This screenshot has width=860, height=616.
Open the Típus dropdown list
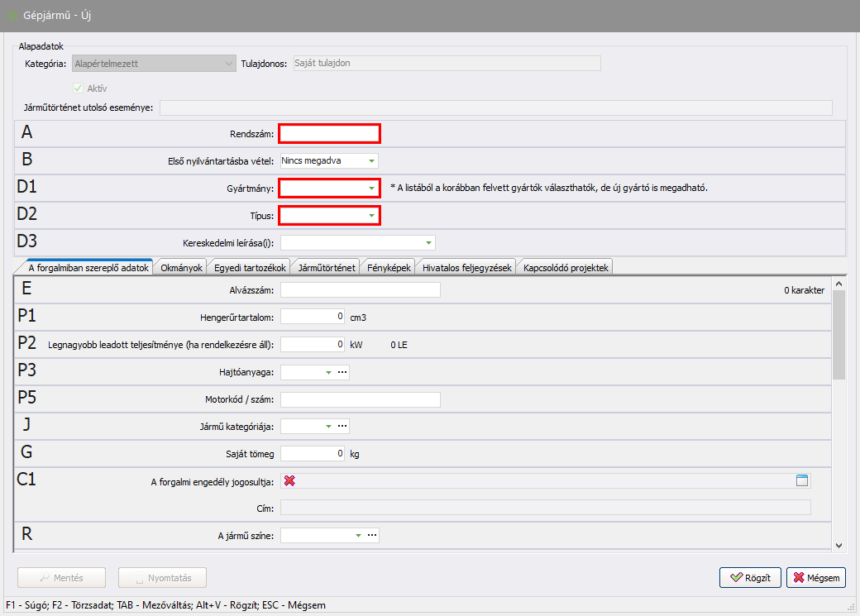371,216
